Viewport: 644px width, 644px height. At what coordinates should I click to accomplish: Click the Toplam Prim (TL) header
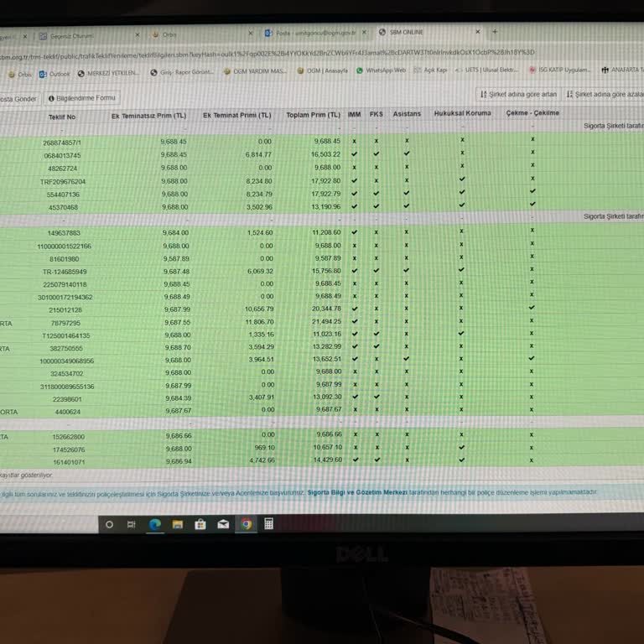coord(313,115)
